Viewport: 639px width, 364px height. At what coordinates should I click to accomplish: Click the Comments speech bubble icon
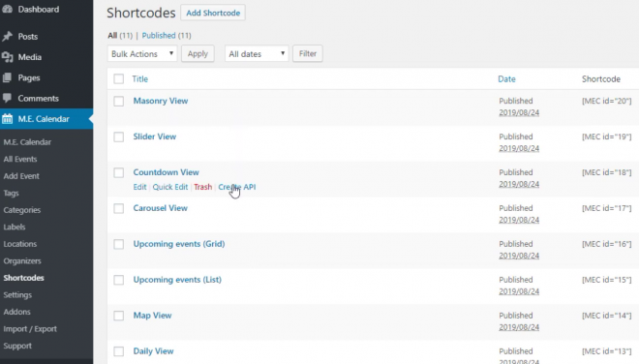(x=7, y=98)
